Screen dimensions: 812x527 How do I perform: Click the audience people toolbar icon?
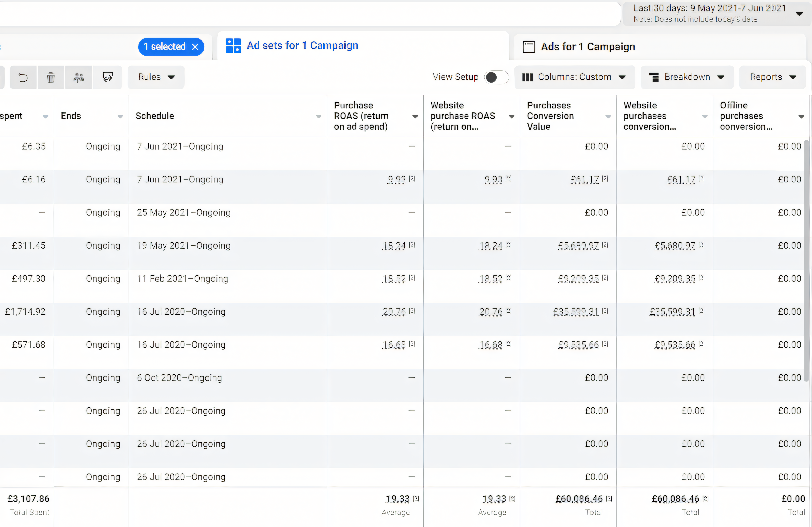pos(78,77)
